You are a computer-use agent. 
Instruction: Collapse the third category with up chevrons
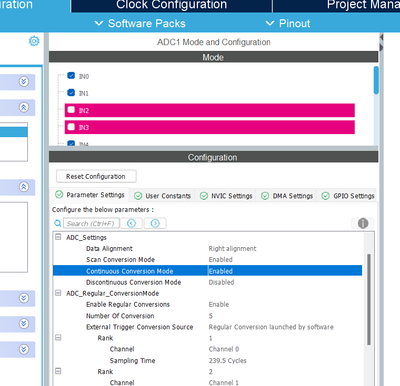pyautogui.click(x=24, y=187)
